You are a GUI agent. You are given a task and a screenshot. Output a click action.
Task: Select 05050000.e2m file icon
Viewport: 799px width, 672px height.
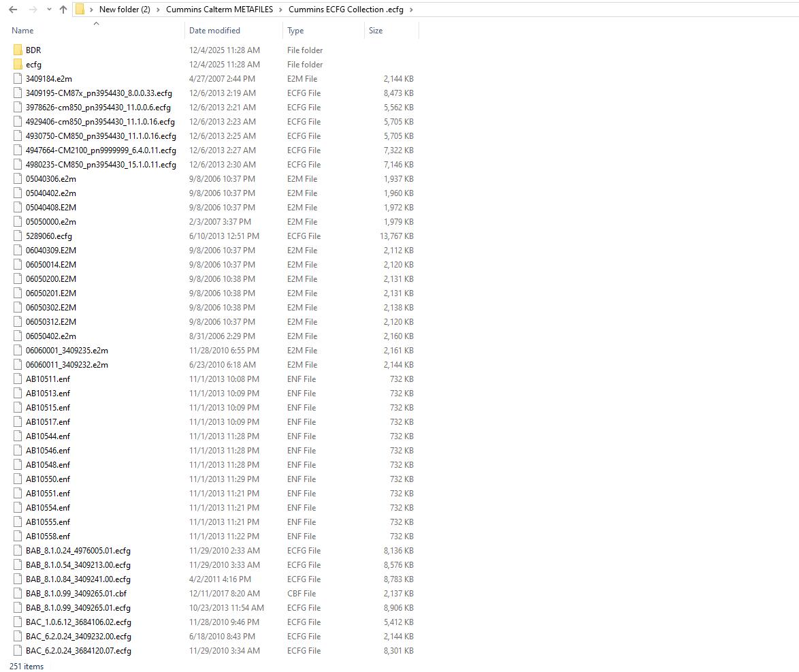point(18,221)
